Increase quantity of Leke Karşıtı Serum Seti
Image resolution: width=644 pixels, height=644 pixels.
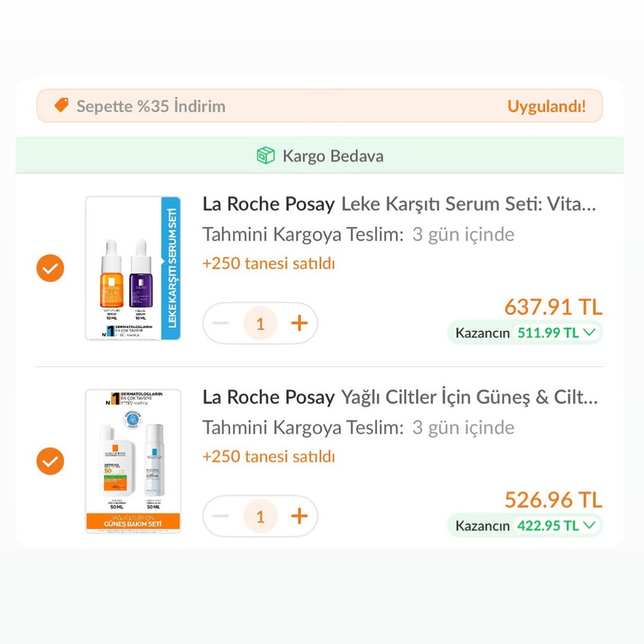299,323
